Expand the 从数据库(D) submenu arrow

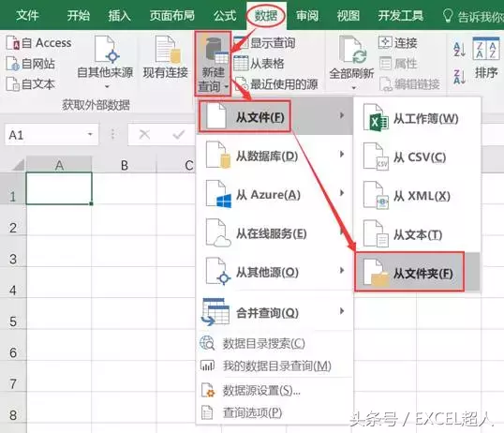pyautogui.click(x=342, y=155)
